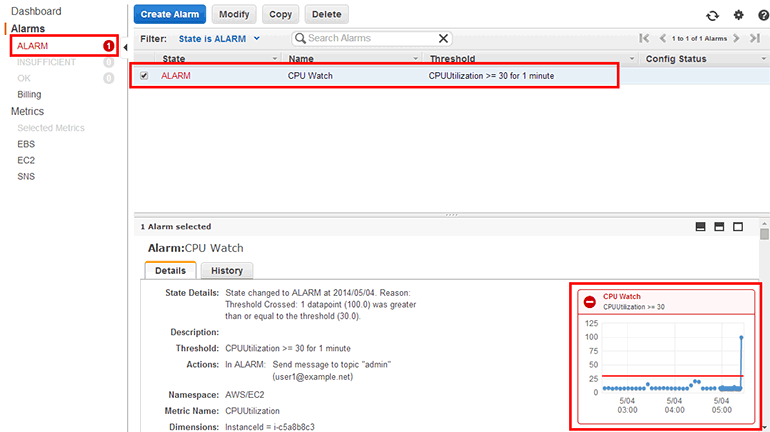Go to the first page of alarms
The width and height of the screenshot is (770, 432).
tap(645, 38)
